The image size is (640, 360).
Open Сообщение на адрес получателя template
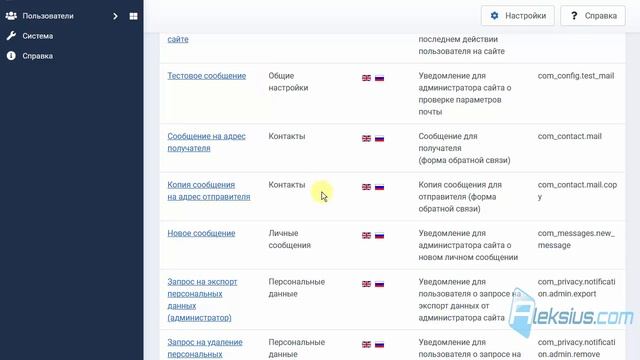(x=207, y=142)
